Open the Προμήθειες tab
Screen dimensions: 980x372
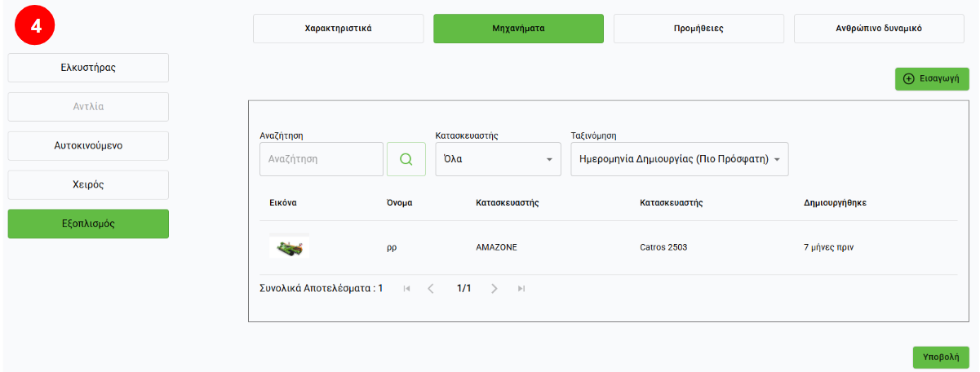pyautogui.click(x=698, y=28)
